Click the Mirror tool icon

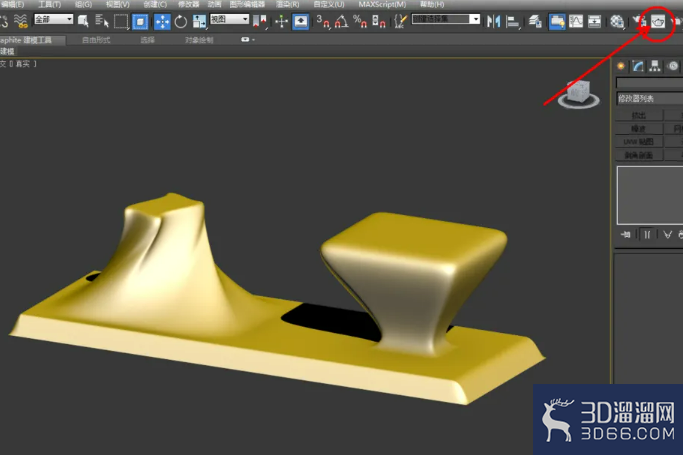494,21
